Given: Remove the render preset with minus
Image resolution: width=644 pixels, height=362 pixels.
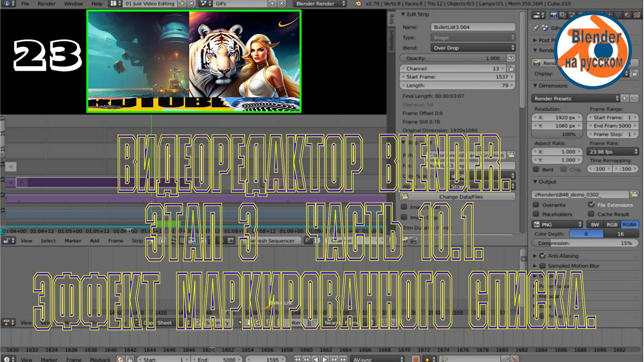Looking at the screenshot, I should click(634, 98).
